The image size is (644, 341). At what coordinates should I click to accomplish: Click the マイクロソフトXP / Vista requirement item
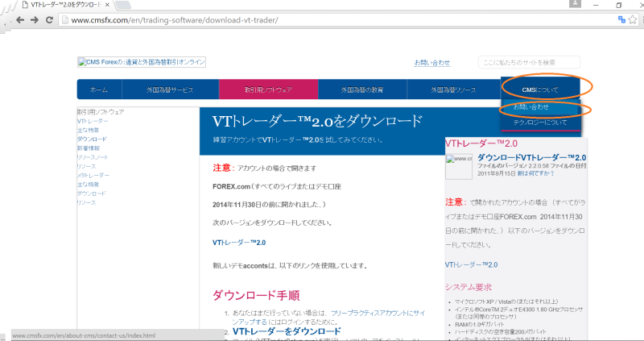click(x=506, y=301)
